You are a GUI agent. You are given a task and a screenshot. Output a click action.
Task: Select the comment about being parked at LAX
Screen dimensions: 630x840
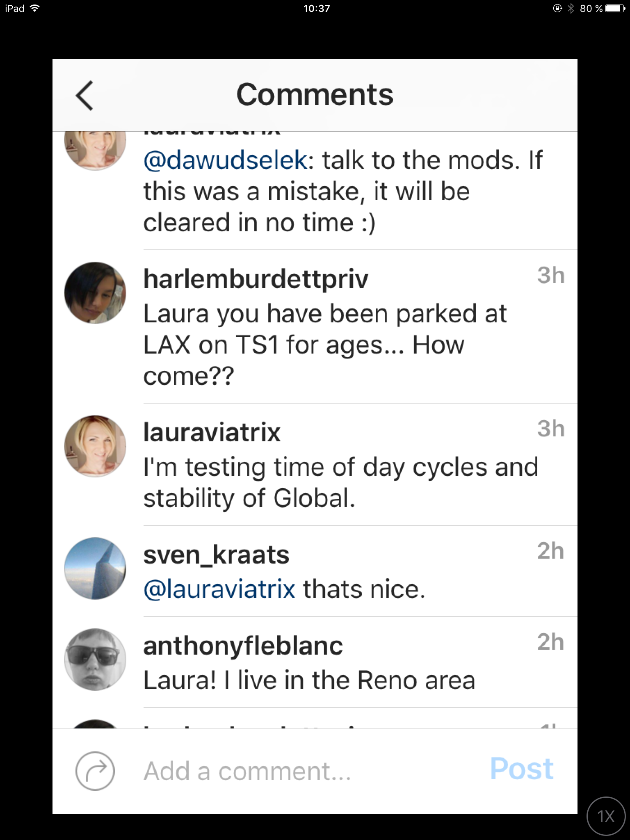325,345
